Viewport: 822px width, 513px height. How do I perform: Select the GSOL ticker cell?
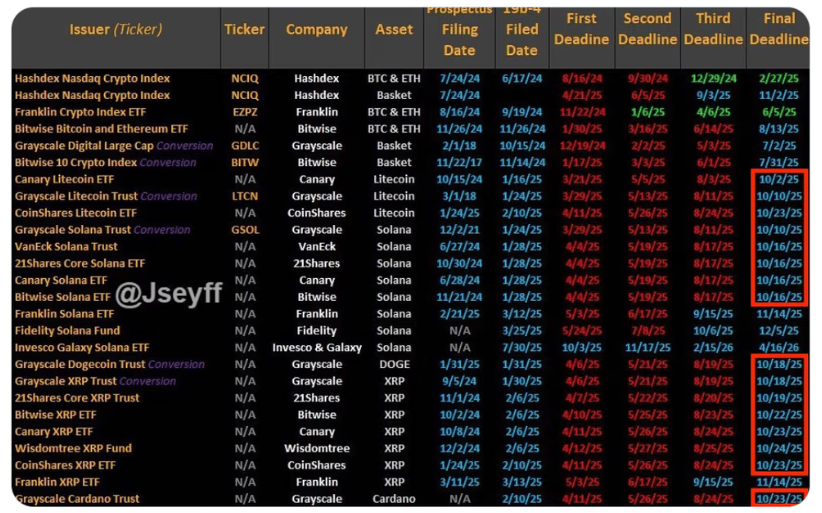(x=245, y=230)
